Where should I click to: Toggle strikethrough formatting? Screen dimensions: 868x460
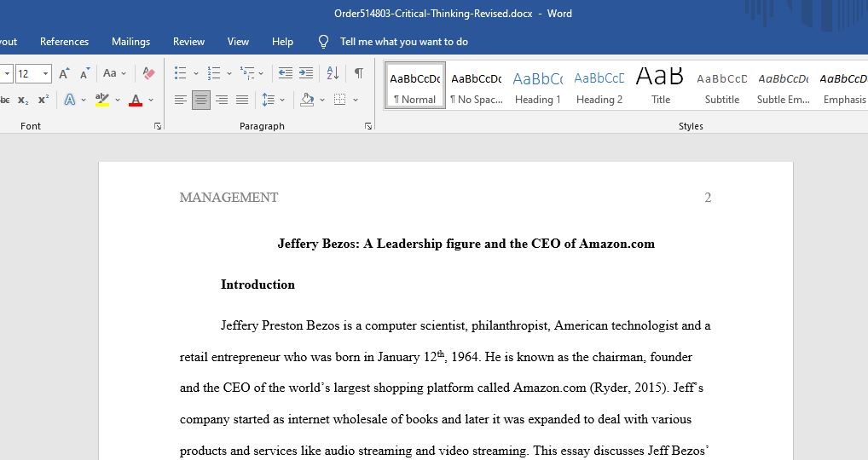click(4, 100)
